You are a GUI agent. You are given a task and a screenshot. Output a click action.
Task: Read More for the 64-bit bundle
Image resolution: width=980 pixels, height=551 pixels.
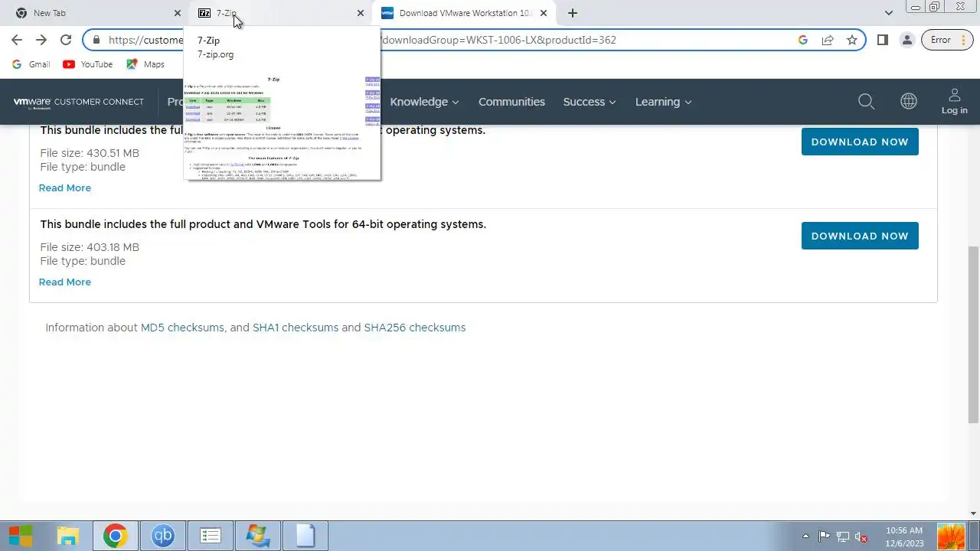pyautogui.click(x=65, y=282)
